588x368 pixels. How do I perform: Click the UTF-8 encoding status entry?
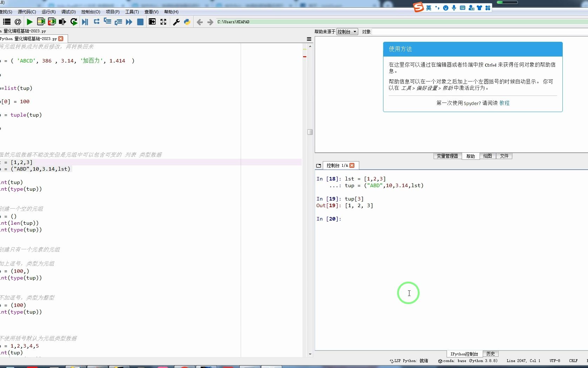coord(555,361)
